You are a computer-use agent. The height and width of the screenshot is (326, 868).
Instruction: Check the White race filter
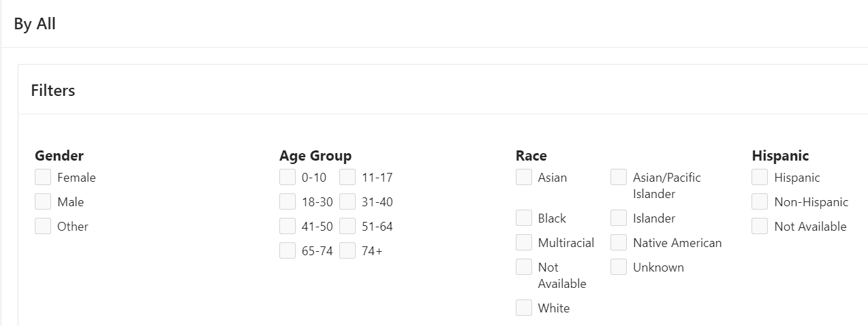tap(524, 308)
